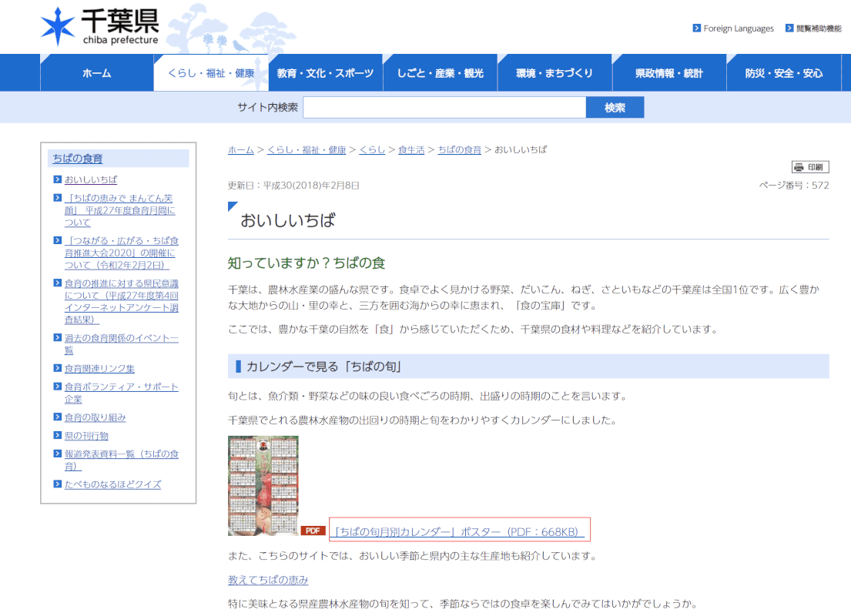Open the くらし・福祉・健康 tab
Screen dimensions: 851x616
coord(211,72)
